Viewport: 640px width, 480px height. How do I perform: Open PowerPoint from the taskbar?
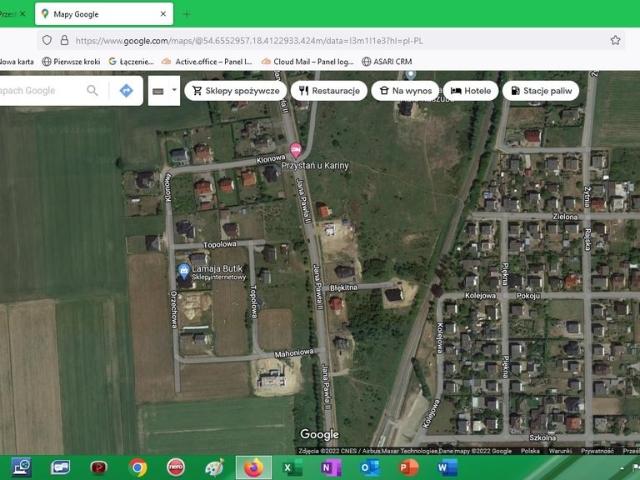click(x=408, y=467)
